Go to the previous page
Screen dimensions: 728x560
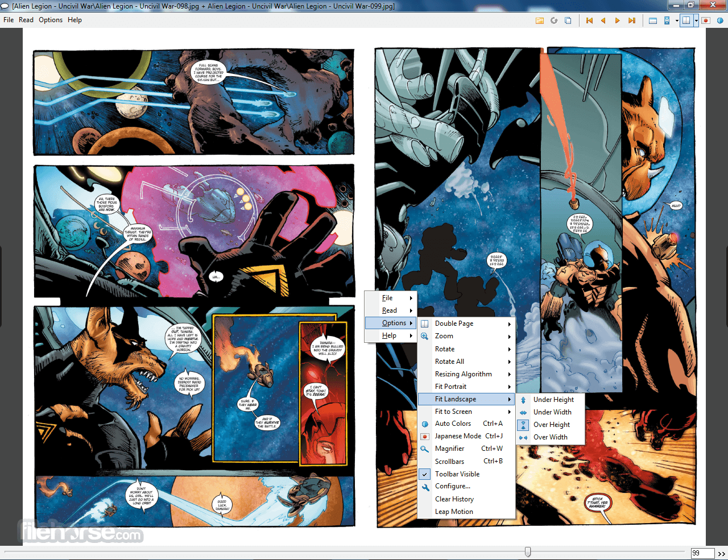pyautogui.click(x=603, y=20)
